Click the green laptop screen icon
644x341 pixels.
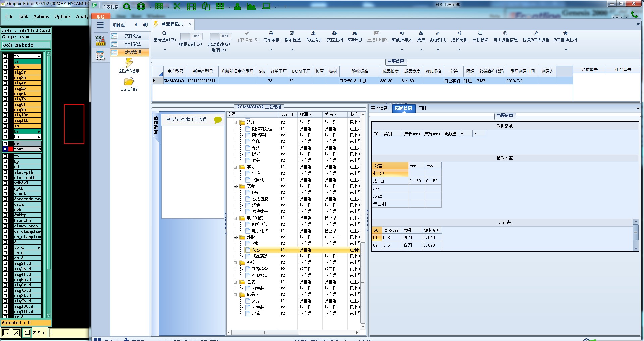(266, 6)
